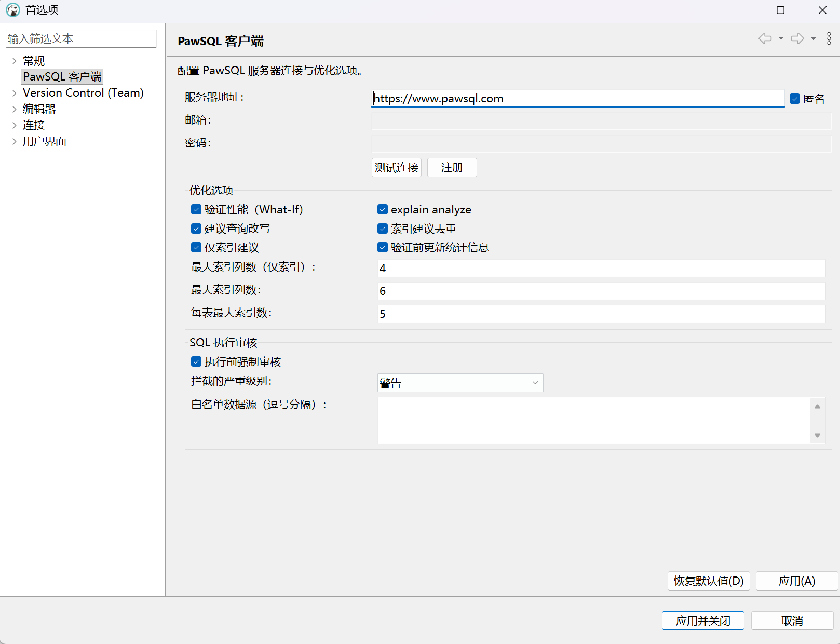
Task: Close the 首选项 window
Action: coord(822,10)
